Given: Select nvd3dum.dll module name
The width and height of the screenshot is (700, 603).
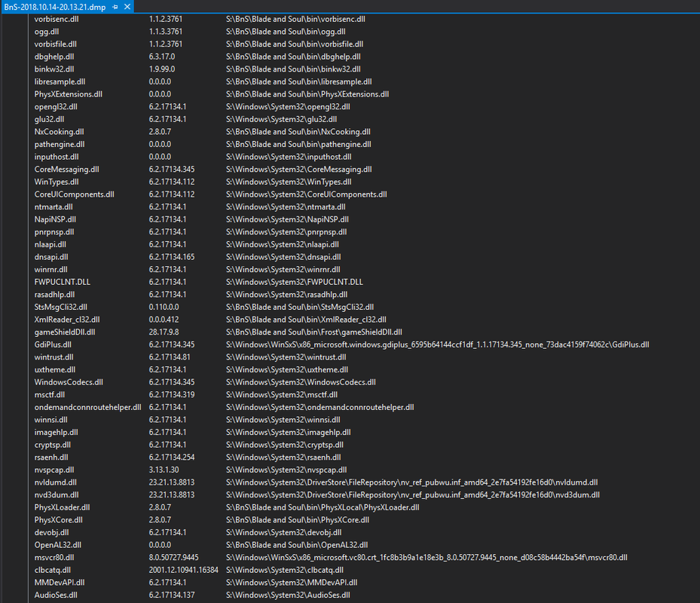Looking at the screenshot, I should (x=57, y=494).
